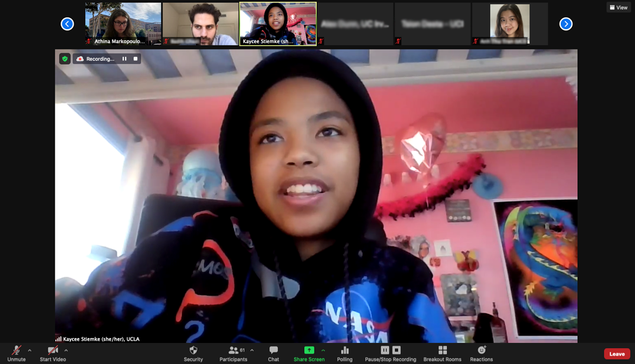Expand the arrow beside Share Screen
Viewport: 635px width, 364px height.
click(x=323, y=350)
